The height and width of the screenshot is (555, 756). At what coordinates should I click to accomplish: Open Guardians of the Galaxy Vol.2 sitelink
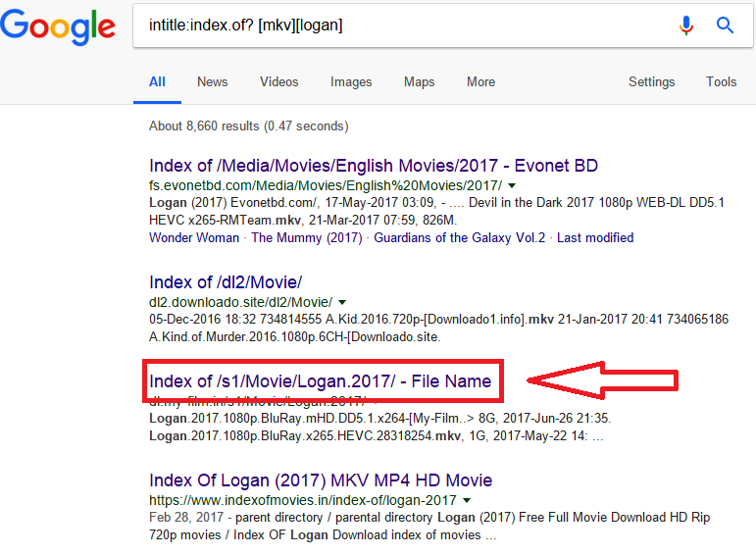coord(460,237)
